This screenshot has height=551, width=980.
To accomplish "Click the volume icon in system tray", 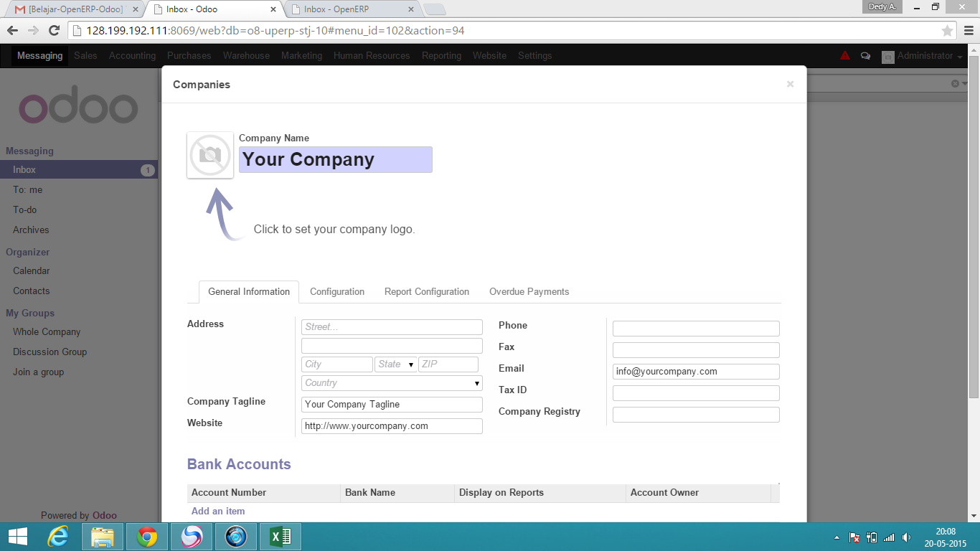I will (905, 536).
